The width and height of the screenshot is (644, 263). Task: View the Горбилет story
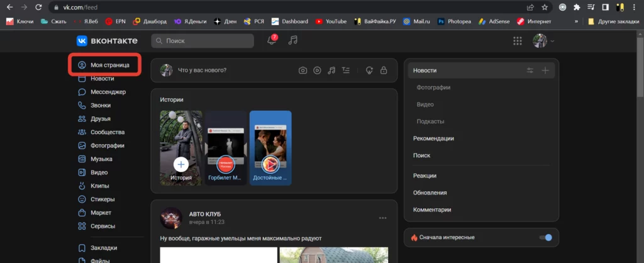[226, 148]
